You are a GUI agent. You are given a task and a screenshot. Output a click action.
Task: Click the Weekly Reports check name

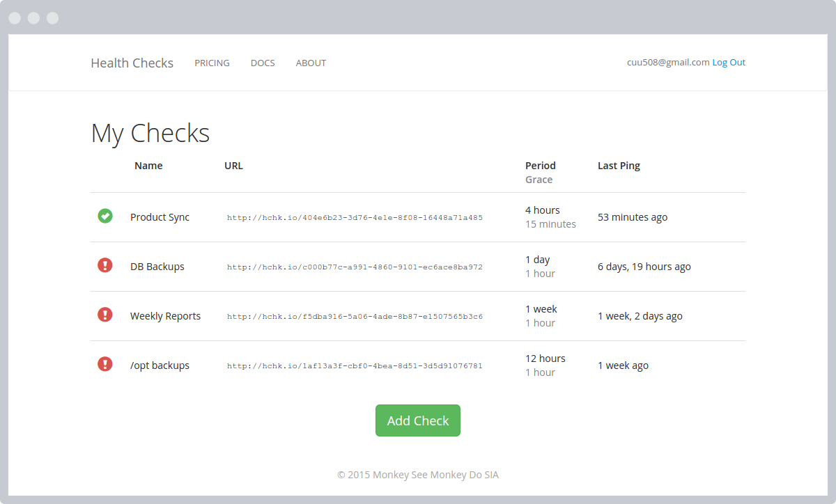coord(165,316)
